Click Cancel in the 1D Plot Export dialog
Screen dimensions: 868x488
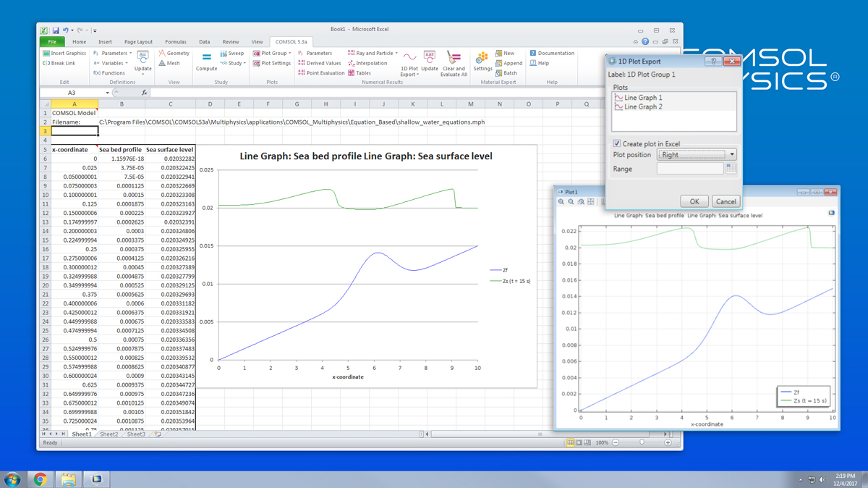725,201
